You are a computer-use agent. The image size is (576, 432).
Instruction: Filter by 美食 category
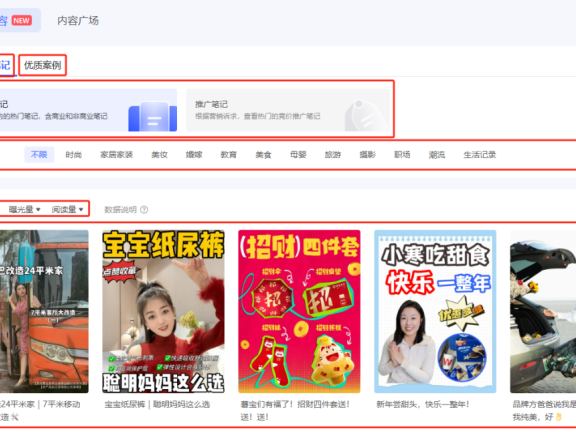pyautogui.click(x=263, y=155)
